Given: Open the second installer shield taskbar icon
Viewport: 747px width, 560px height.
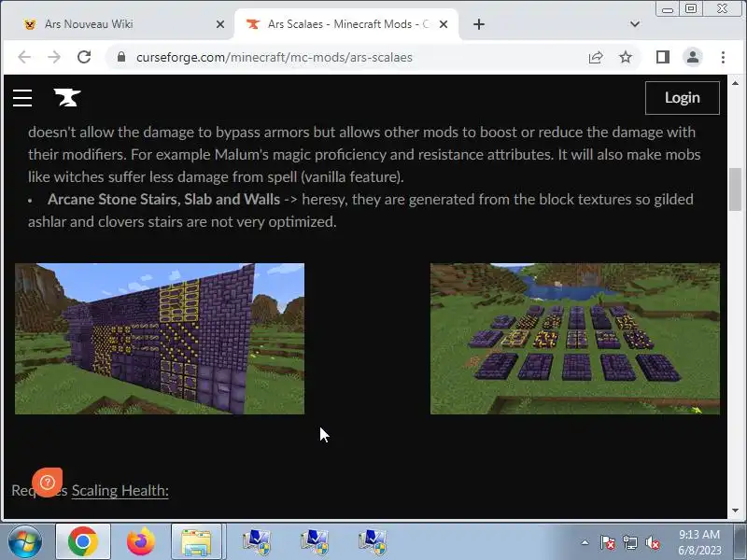Looking at the screenshot, I should point(315,542).
